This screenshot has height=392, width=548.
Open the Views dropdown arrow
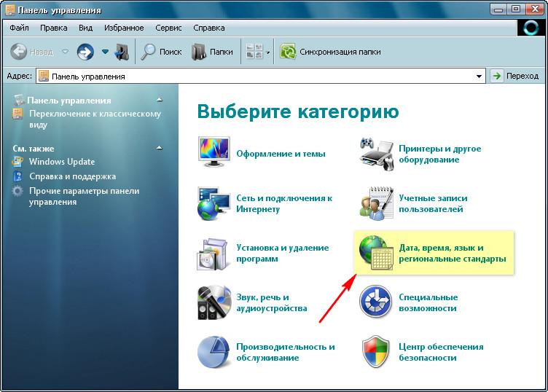click(x=268, y=52)
